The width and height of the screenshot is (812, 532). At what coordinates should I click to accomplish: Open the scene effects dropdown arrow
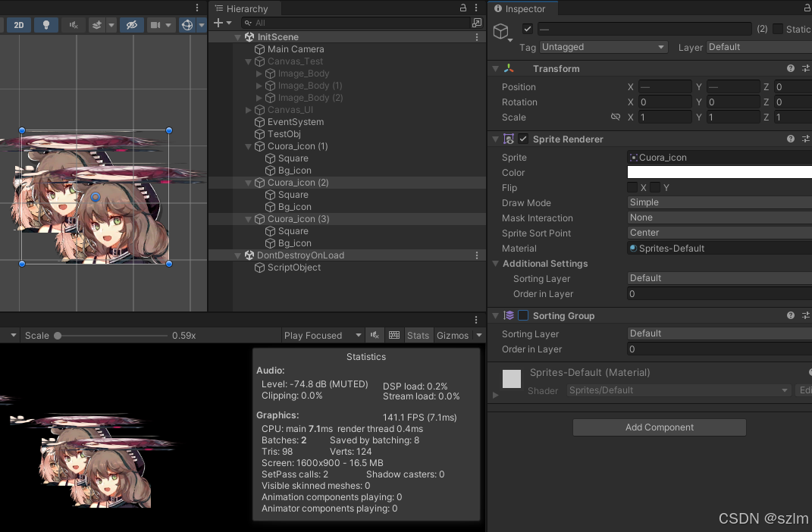click(x=111, y=25)
